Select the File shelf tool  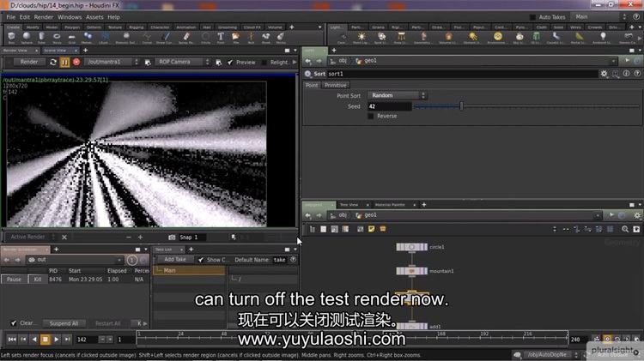236,38
